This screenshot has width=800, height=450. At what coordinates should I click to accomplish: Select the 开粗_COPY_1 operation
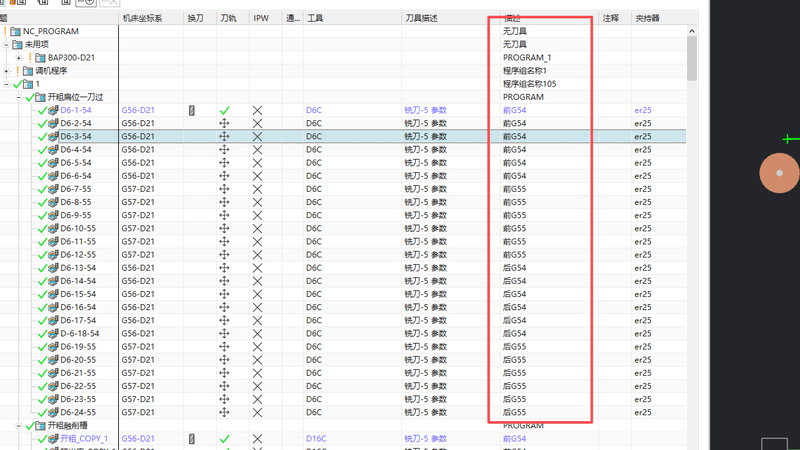(x=84, y=439)
